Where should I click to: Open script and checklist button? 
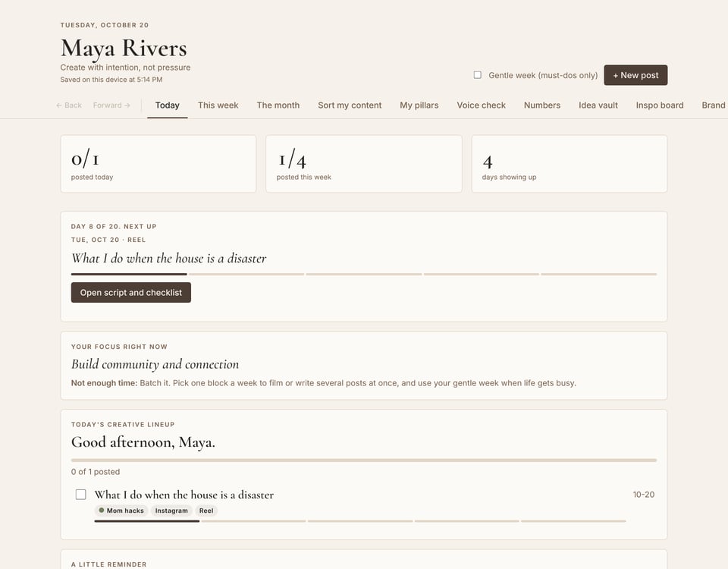(x=131, y=293)
